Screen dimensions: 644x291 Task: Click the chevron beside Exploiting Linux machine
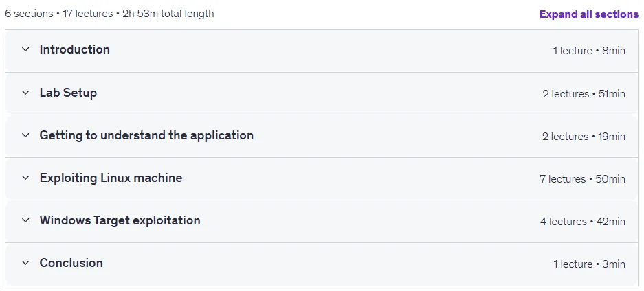(25, 178)
